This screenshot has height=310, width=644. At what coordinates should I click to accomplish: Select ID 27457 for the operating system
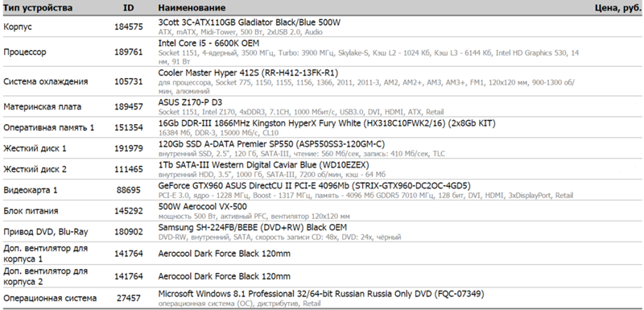[129, 298]
